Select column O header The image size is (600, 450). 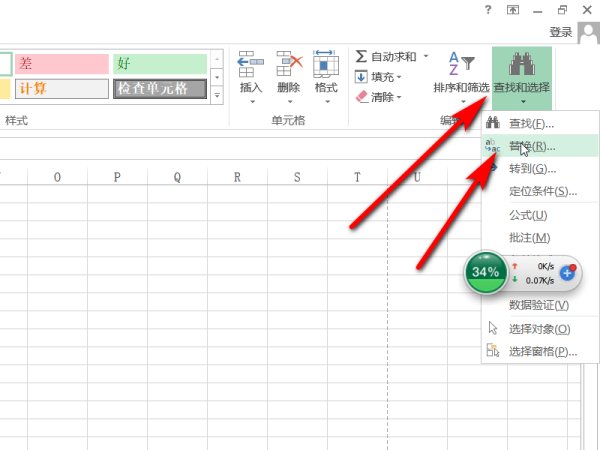57,177
